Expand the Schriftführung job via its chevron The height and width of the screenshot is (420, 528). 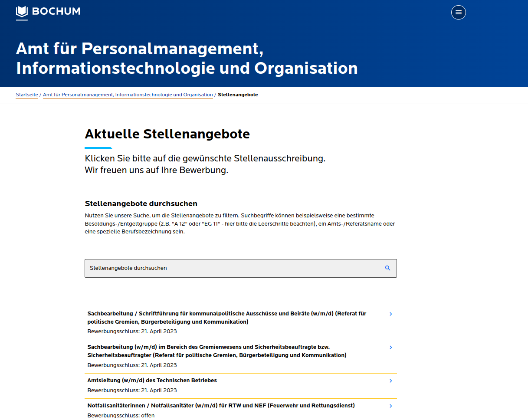click(x=390, y=314)
